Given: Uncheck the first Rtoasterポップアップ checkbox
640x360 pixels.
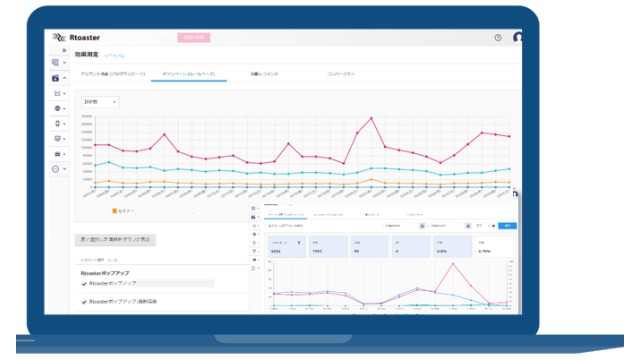Looking at the screenshot, I should [x=84, y=284].
